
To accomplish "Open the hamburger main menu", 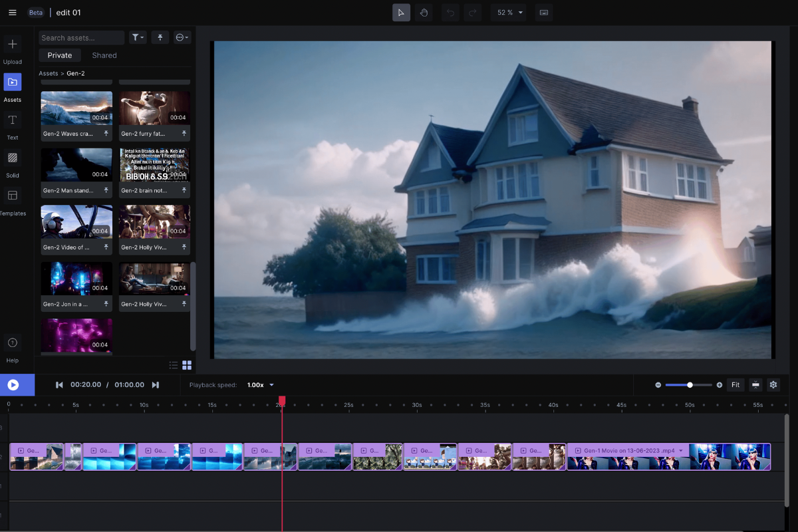I will [12, 13].
